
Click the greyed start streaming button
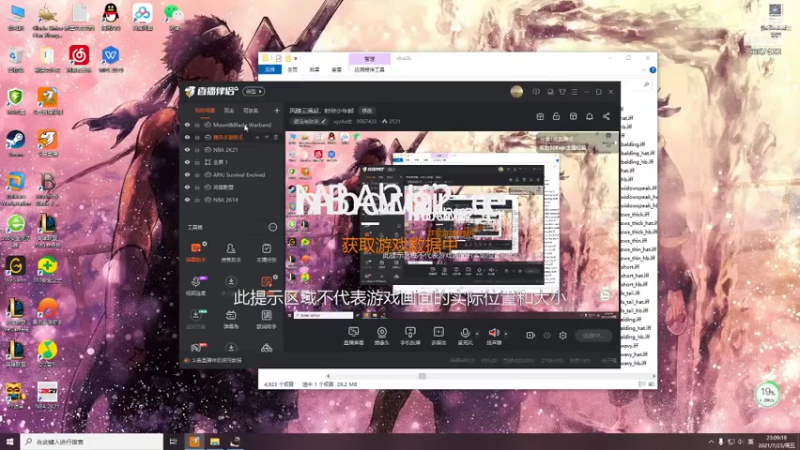click(x=593, y=336)
